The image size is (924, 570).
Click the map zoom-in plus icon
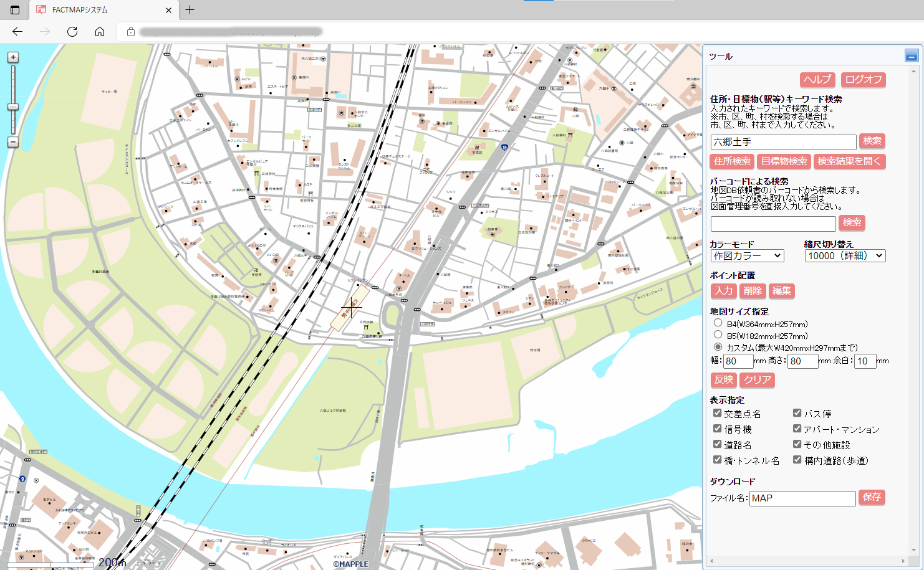[12, 57]
